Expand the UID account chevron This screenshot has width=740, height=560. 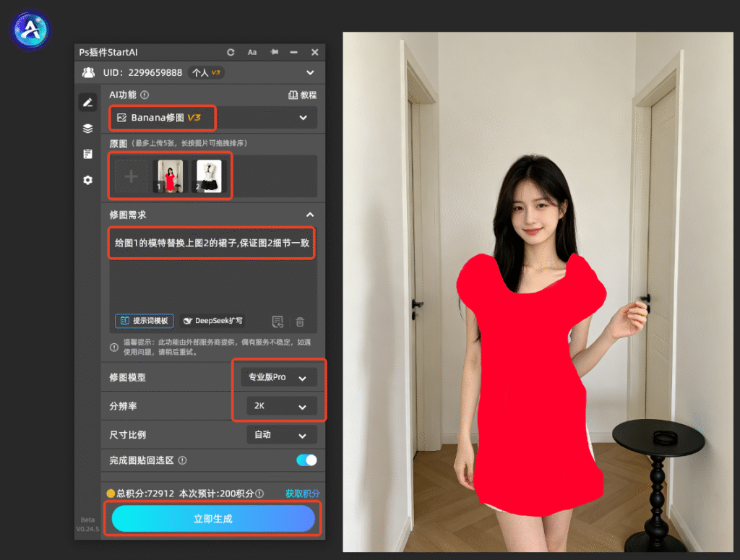click(310, 73)
